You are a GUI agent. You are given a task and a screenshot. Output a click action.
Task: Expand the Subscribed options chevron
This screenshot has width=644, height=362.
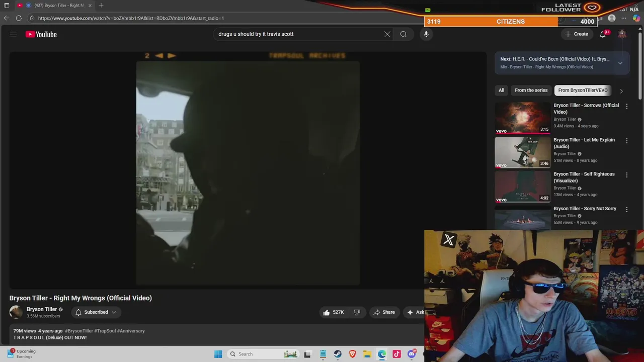pos(114,312)
